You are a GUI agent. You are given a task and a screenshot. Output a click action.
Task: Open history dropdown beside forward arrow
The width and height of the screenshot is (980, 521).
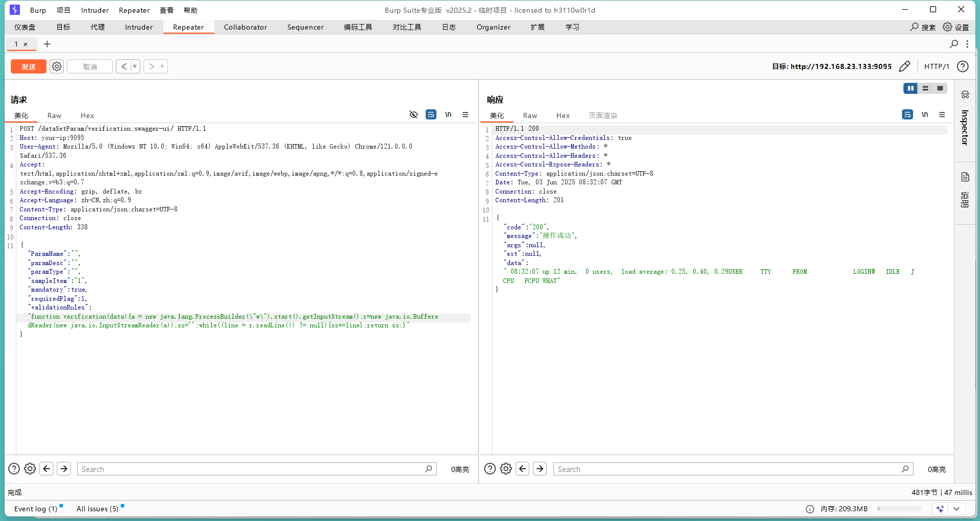click(163, 66)
